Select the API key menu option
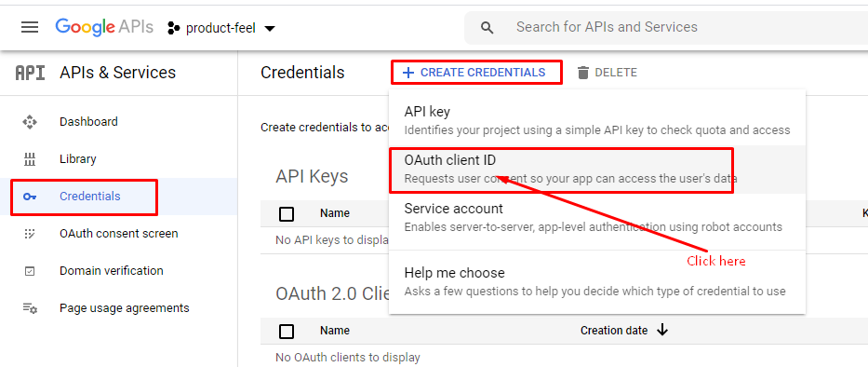Image resolution: width=868 pixels, height=367 pixels. [597, 121]
